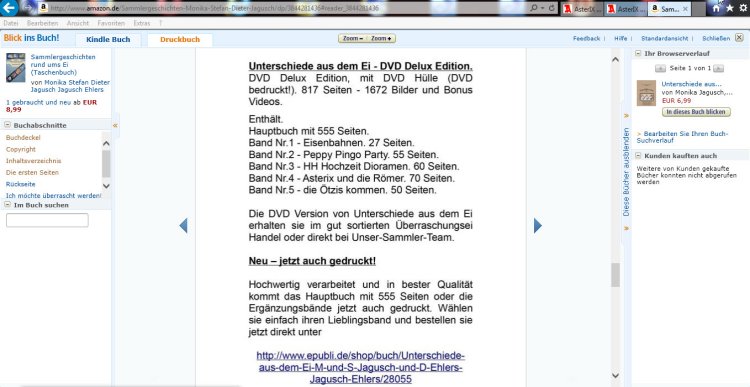Switch to Standardansicht link

[x=664, y=38]
